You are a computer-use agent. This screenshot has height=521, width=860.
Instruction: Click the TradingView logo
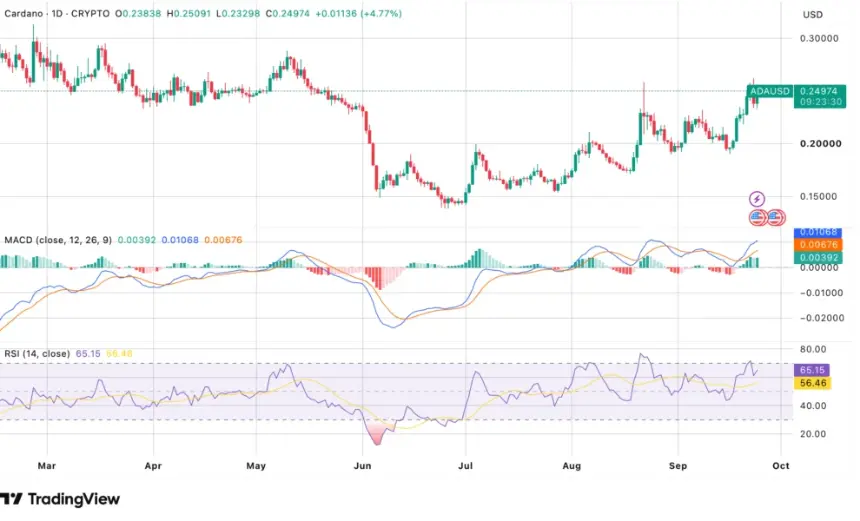[x=60, y=499]
